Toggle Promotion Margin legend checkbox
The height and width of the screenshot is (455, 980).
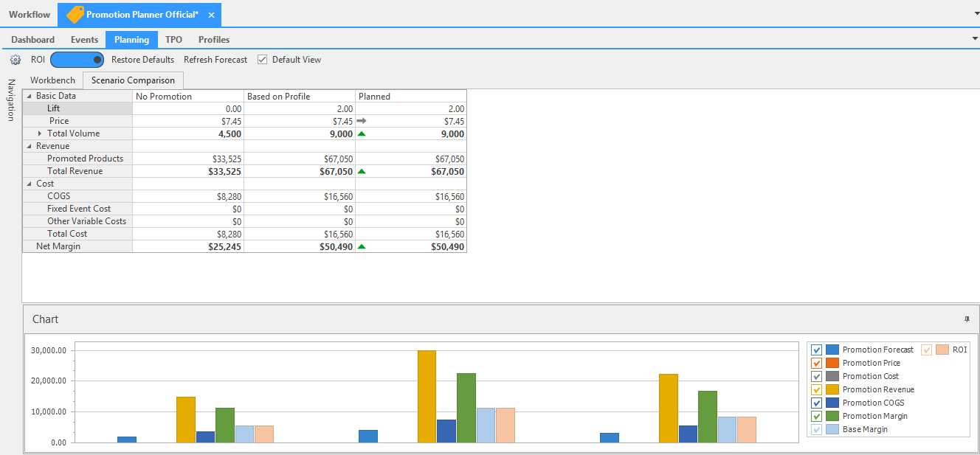[x=816, y=416]
